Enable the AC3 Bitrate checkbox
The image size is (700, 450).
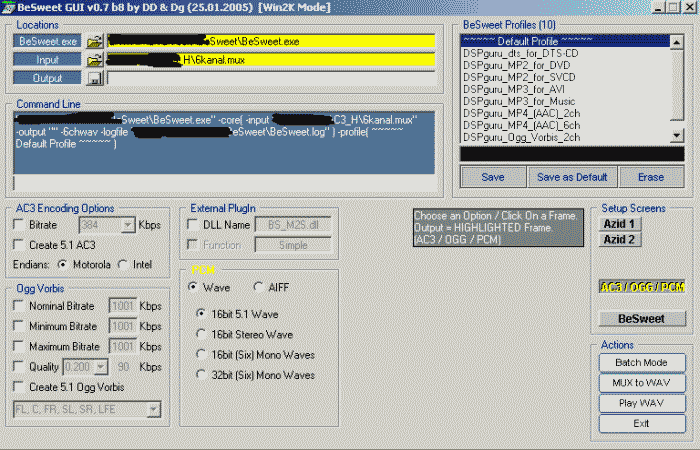(x=21, y=226)
